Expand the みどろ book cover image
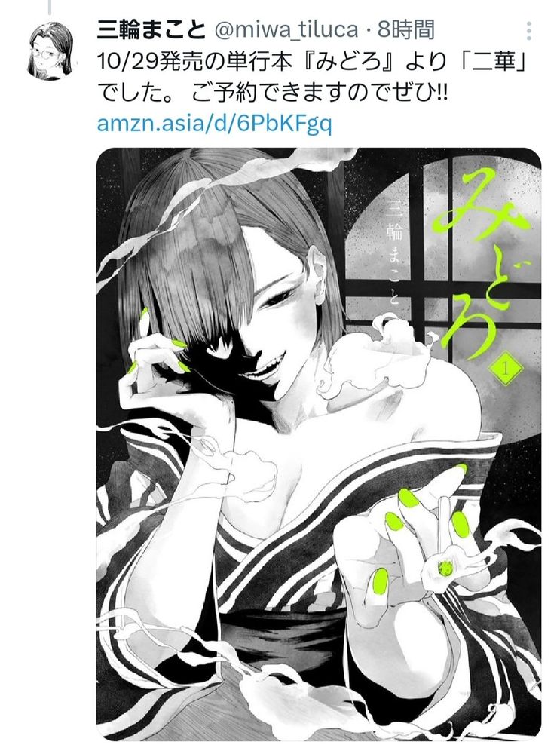 pos(319,444)
